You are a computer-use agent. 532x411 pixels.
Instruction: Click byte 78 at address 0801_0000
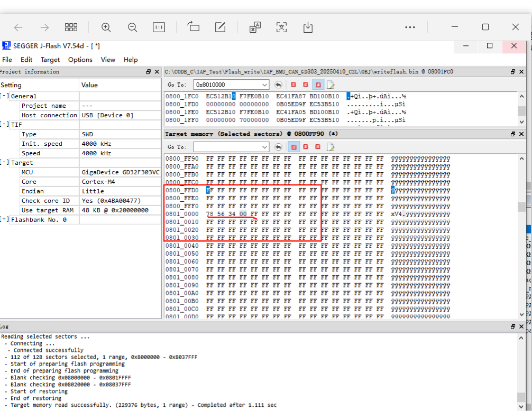click(209, 214)
